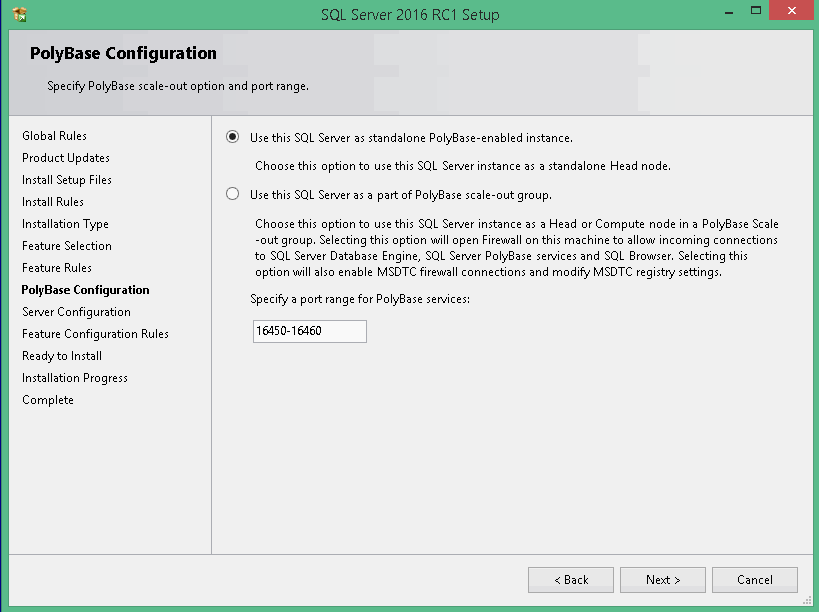Select the Complete step in sidebar

[47, 399]
